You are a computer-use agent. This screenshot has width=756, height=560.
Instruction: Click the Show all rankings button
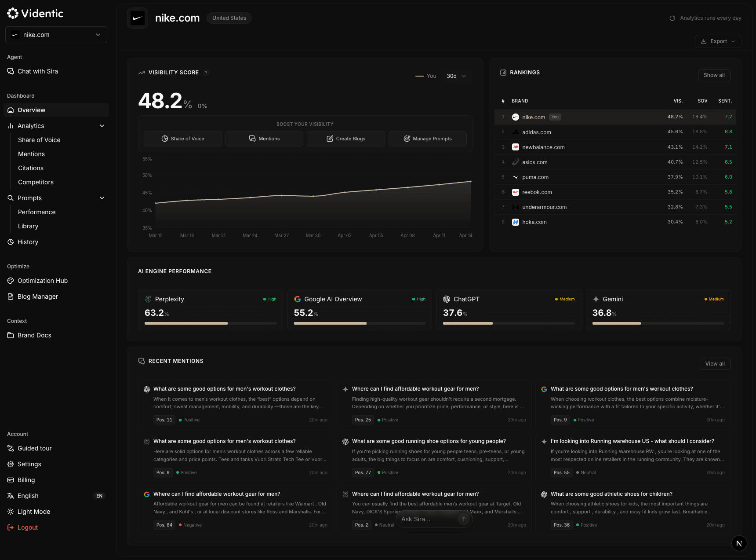tap(714, 75)
